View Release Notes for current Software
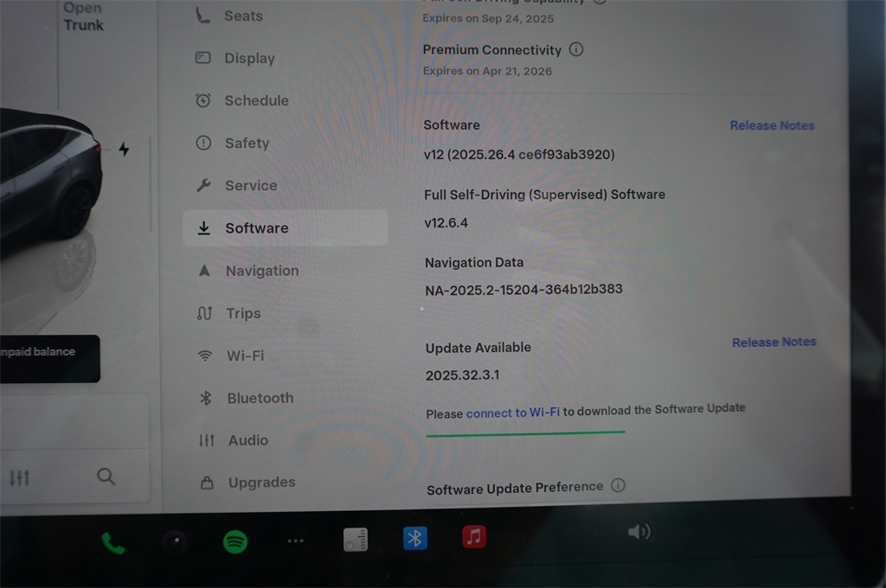 772,125
